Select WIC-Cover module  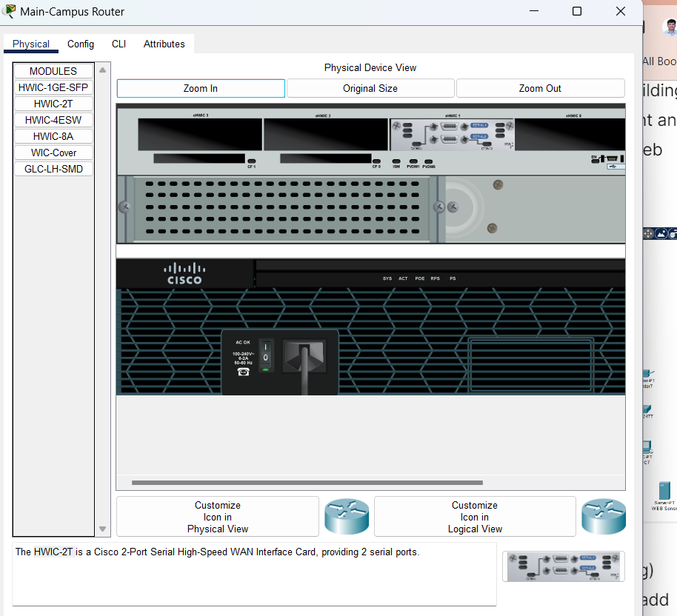53,153
